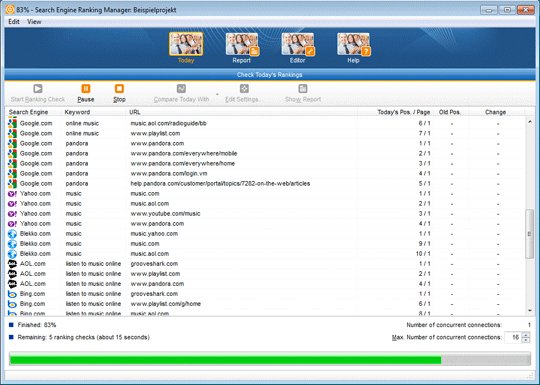
Task: Click AOL icon in grooveshark.com row
Action: pos(12,264)
